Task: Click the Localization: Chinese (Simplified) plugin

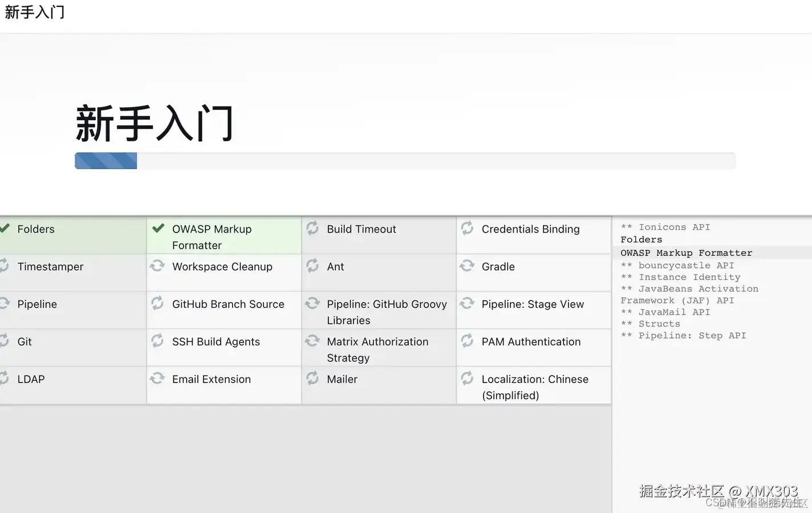Action: (534, 387)
